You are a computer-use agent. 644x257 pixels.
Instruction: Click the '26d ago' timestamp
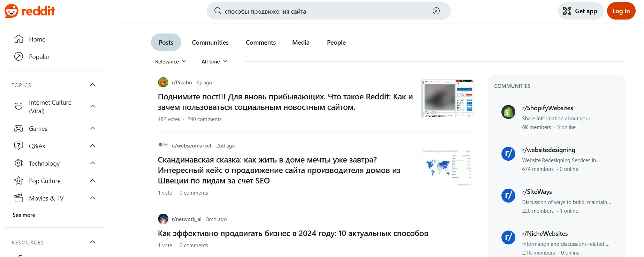(226, 146)
